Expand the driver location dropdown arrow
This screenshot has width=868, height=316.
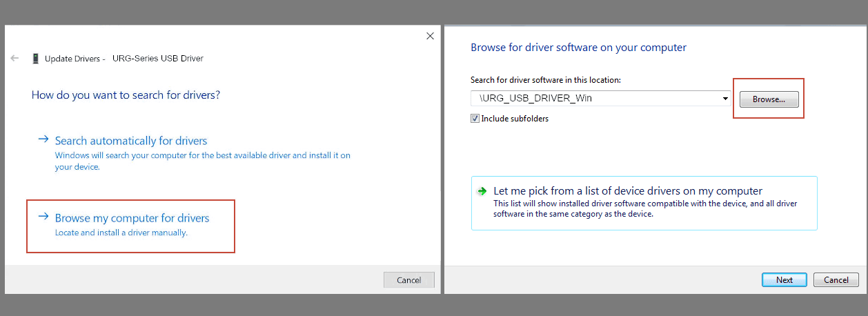point(725,98)
